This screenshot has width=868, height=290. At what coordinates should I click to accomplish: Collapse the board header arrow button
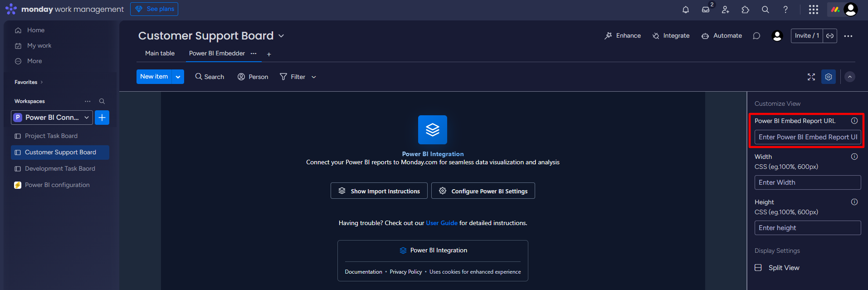click(x=850, y=77)
